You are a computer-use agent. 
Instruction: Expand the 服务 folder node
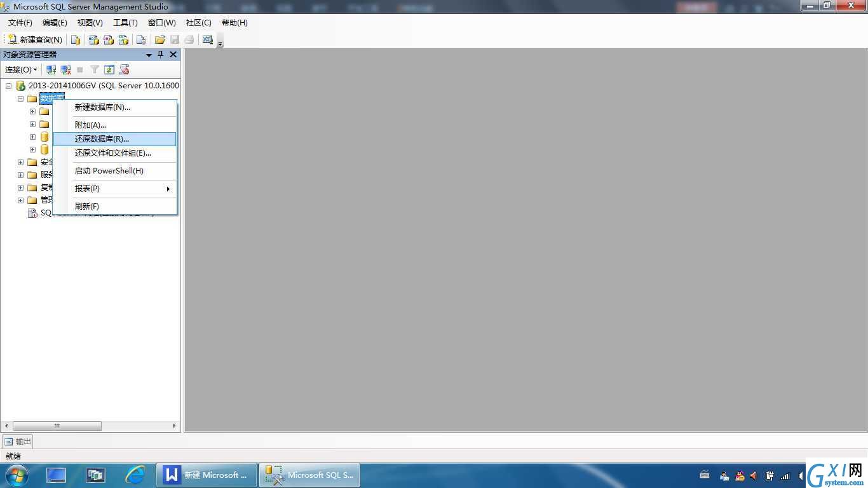pyautogui.click(x=20, y=175)
